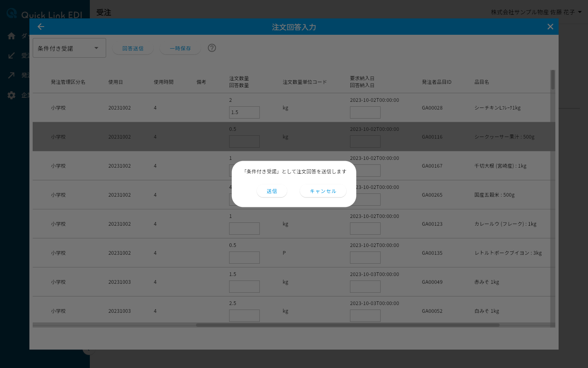
Task: Click answer delivery date field for GA00052
Action: (365, 316)
